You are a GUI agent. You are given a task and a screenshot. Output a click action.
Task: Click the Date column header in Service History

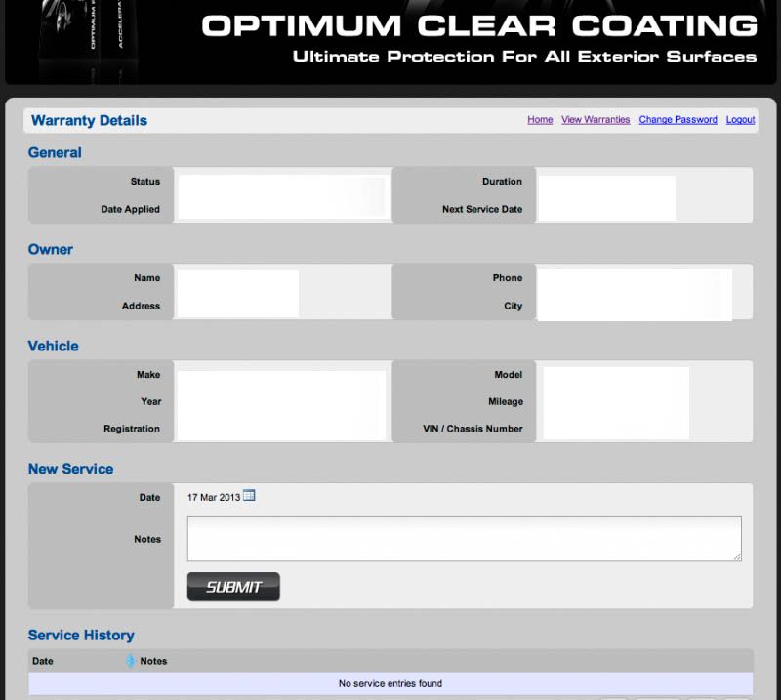tap(43, 661)
